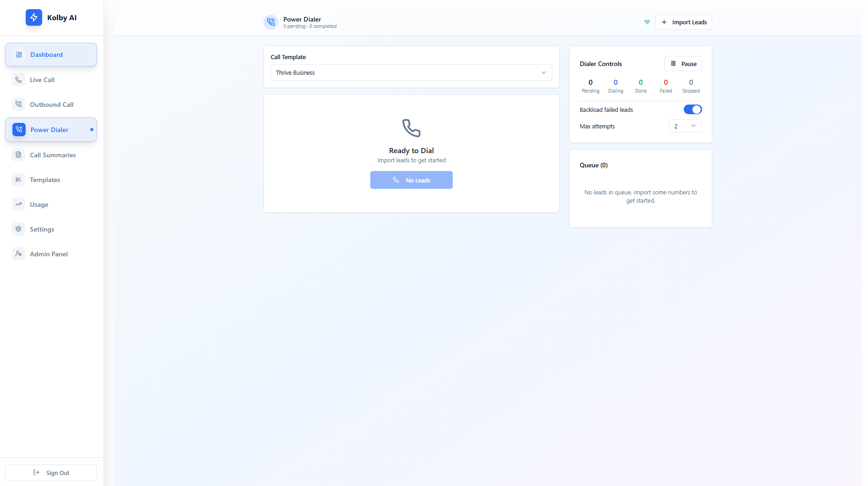Viewport: 868px width, 486px height.
Task: Open the Admin Panel user icon
Action: 18,254
